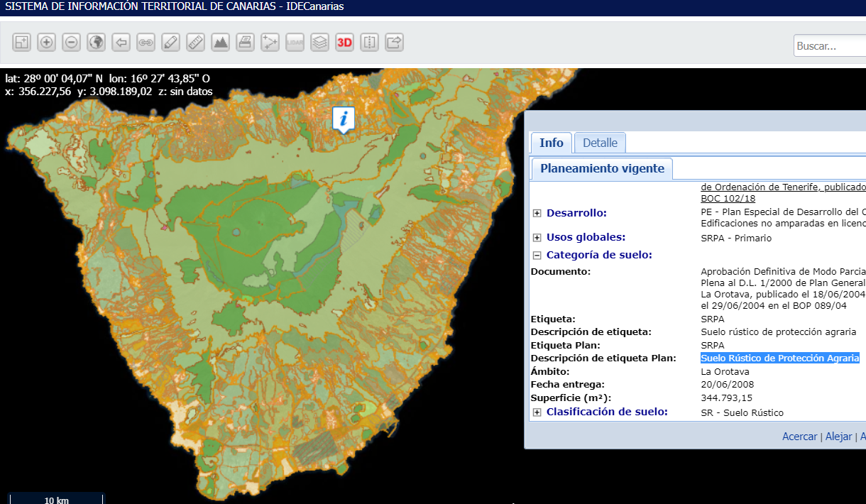Expand the Clasificación de suelo section

coord(537,412)
